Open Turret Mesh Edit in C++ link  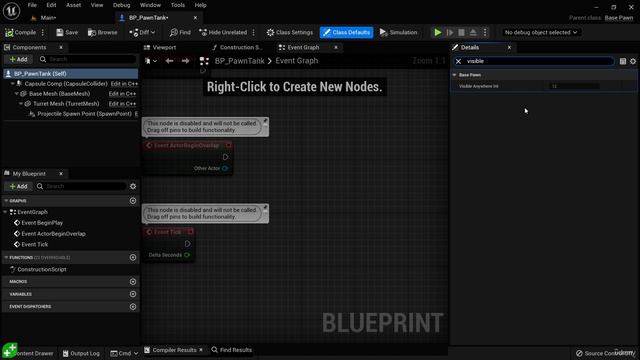pyautogui.click(x=122, y=104)
